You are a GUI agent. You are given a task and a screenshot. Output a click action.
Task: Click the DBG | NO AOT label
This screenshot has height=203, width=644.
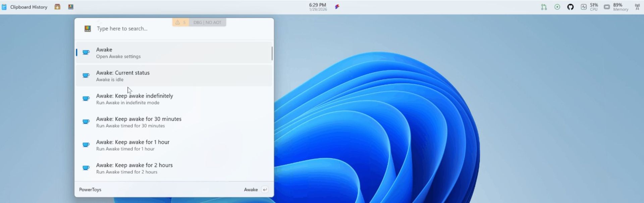click(x=207, y=22)
